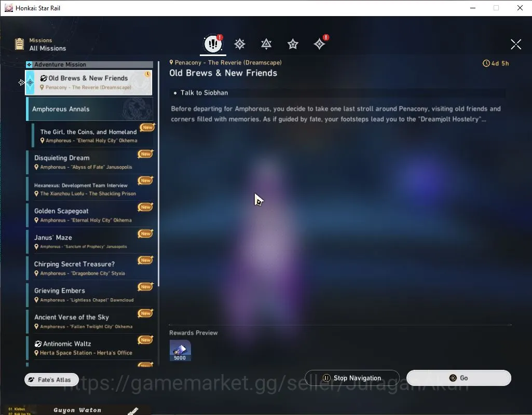This screenshot has width=532, height=415.
Task: Close the Missions screen with X icon
Action: click(x=516, y=44)
